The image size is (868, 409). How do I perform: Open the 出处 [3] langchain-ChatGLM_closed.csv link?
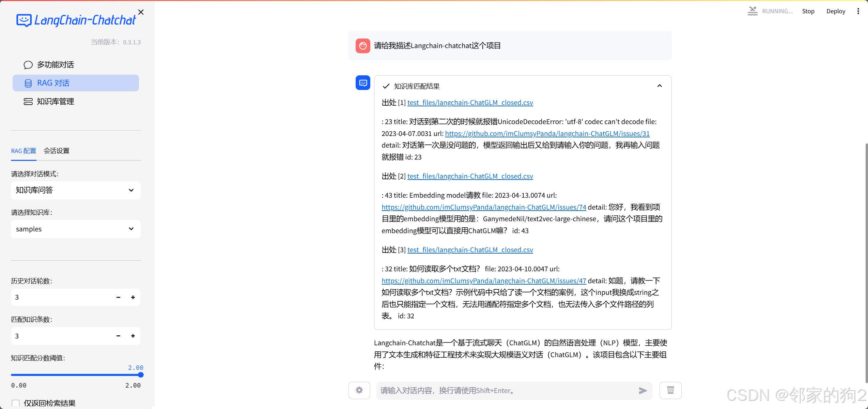[470, 250]
